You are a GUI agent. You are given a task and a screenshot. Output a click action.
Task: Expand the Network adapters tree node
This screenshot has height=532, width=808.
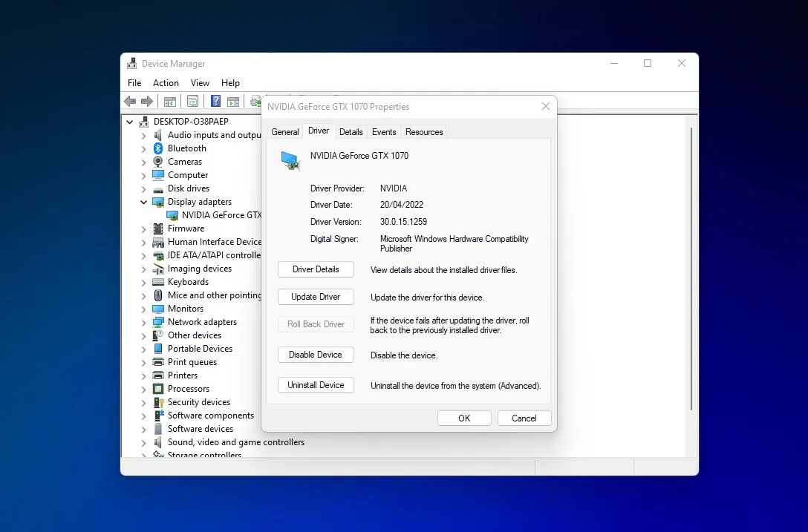144,321
